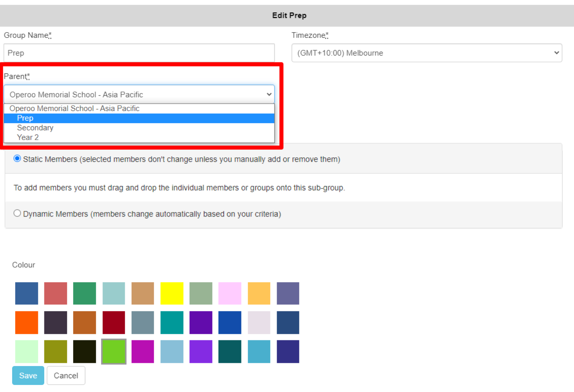Pick the bright yellow colour swatch
This screenshot has height=392, width=574.
pos(172,293)
